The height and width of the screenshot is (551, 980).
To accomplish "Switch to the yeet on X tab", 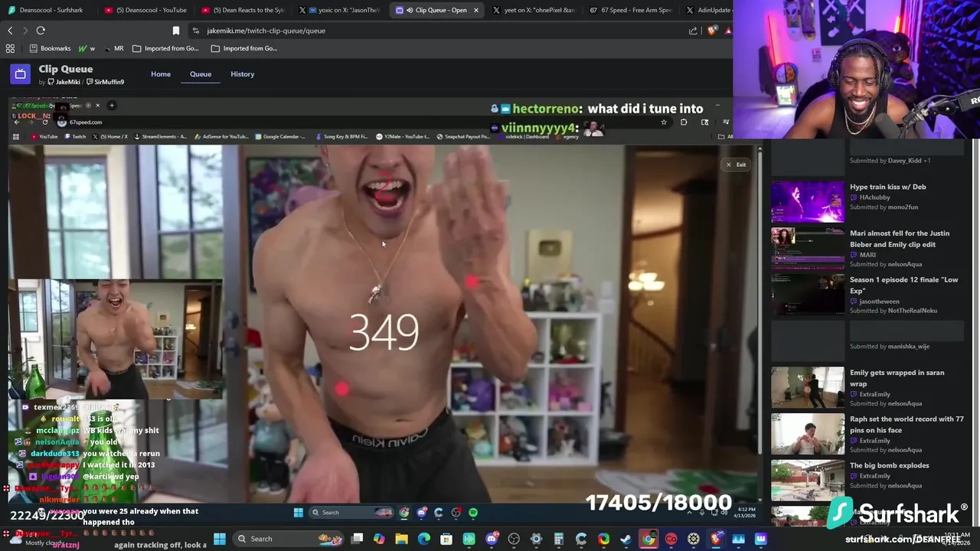I will coord(534,10).
